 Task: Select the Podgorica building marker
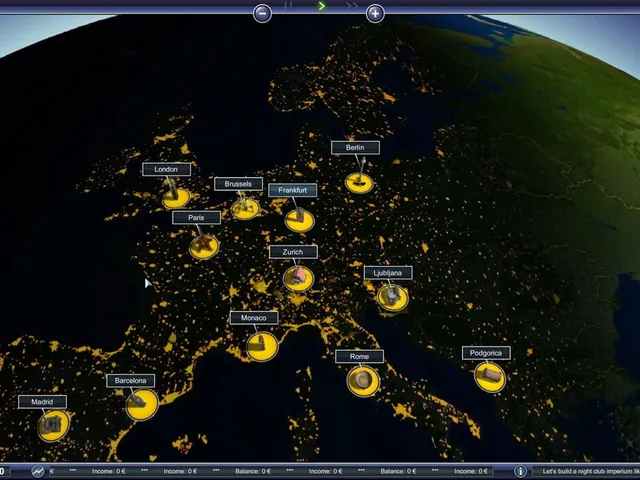point(490,377)
